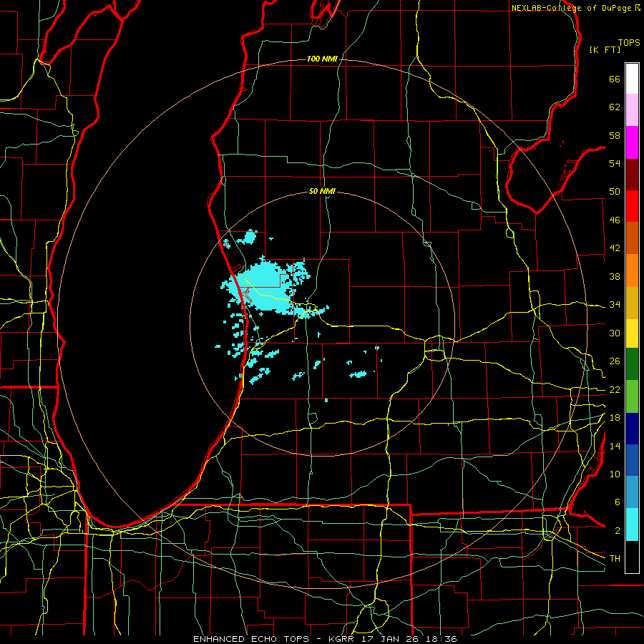Click the legend value 42
The height and width of the screenshot is (644, 644).
615,248
